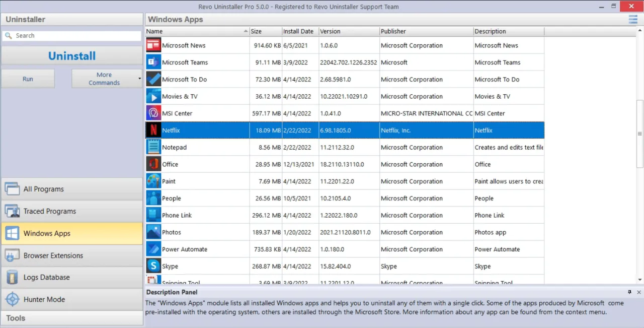Click the Photos app icon
This screenshot has height=328, width=644.
[153, 232]
